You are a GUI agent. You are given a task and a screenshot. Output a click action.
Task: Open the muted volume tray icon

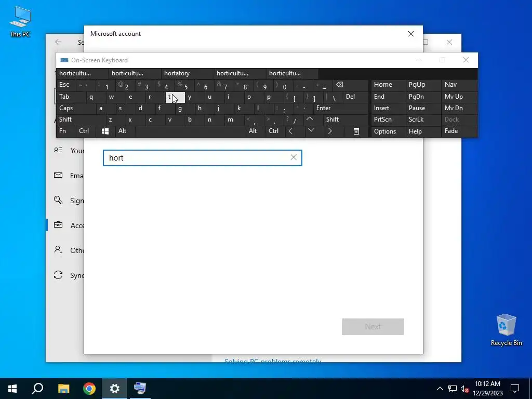(x=465, y=389)
